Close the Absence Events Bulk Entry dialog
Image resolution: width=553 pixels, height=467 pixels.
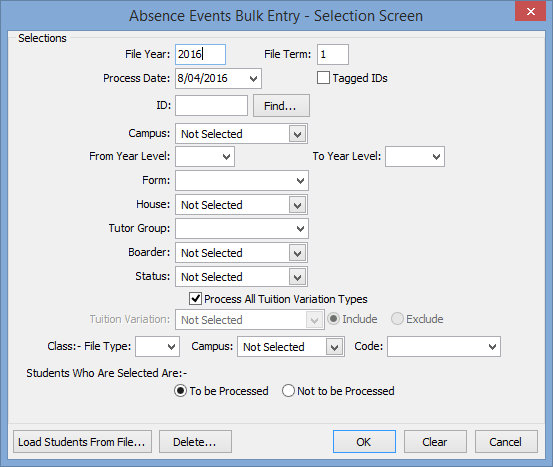[530, 12]
